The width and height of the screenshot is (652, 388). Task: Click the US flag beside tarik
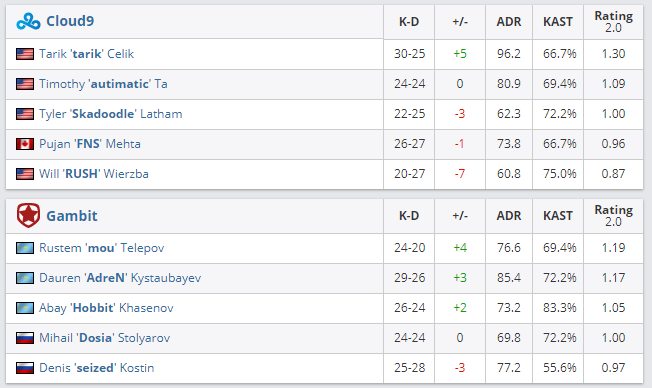[25, 54]
